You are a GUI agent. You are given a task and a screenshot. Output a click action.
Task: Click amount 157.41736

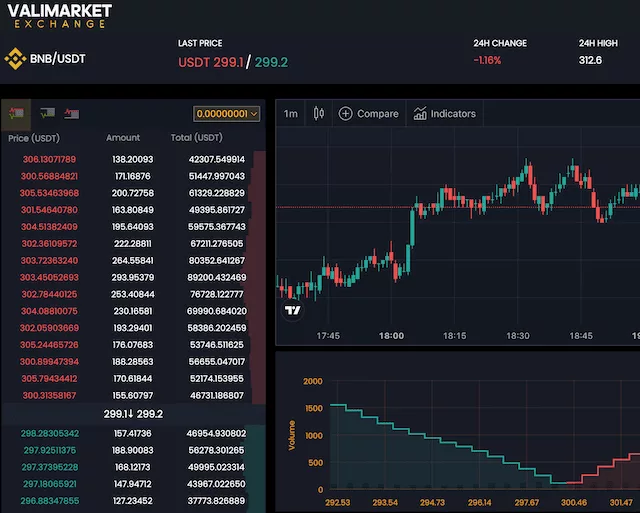133,433
